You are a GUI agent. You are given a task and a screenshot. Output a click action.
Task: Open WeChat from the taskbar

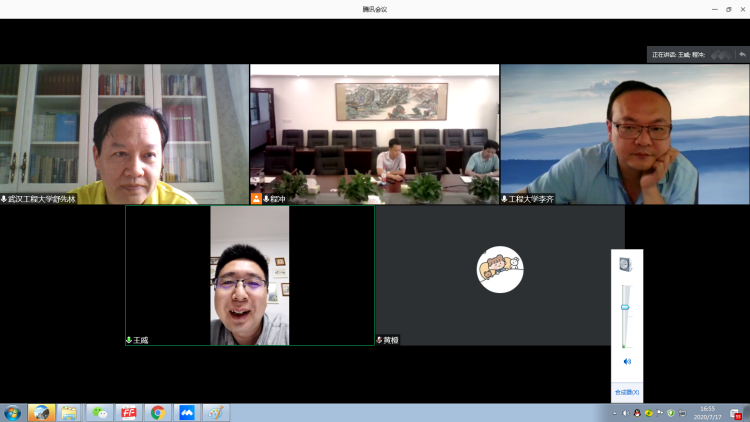pos(99,412)
